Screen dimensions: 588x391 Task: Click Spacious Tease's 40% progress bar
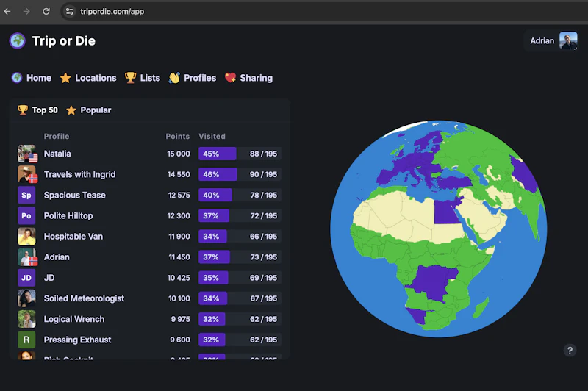tap(240, 195)
